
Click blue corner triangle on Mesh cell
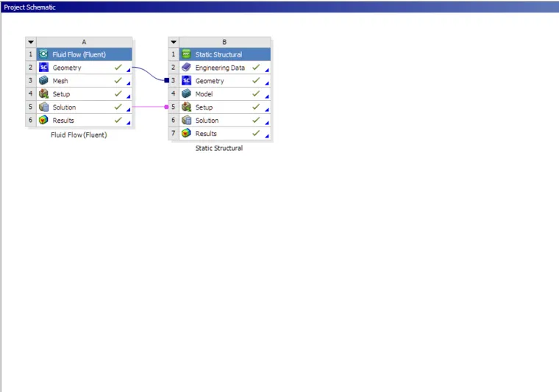coord(129,83)
